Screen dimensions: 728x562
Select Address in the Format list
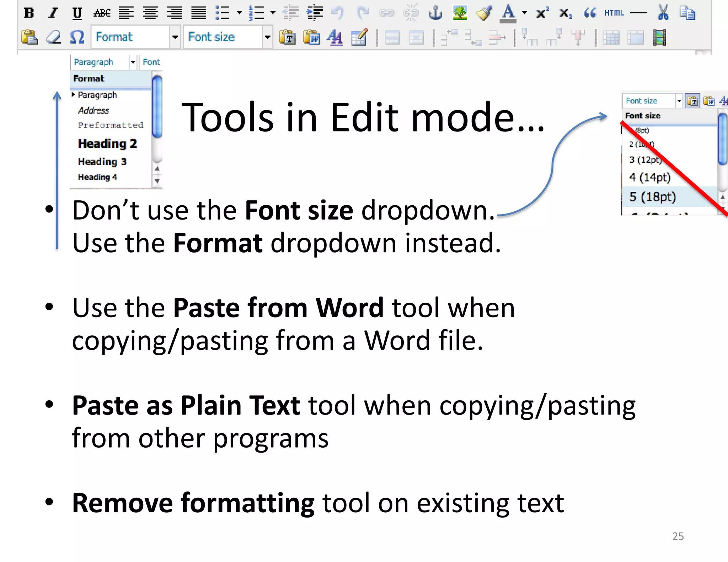coord(93,110)
